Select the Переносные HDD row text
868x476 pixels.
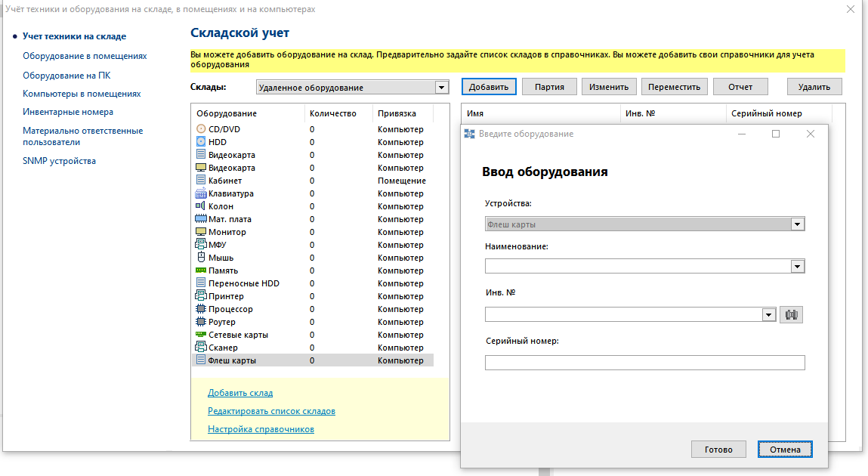pos(243,283)
